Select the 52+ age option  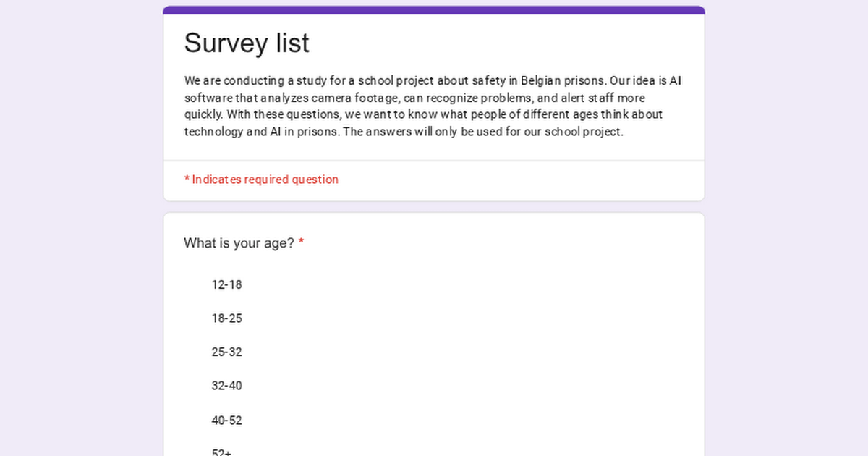tap(221, 452)
